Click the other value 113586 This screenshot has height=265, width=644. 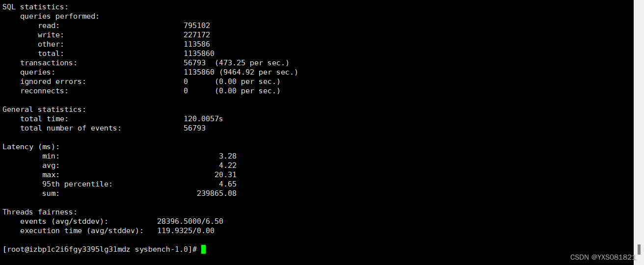197,44
